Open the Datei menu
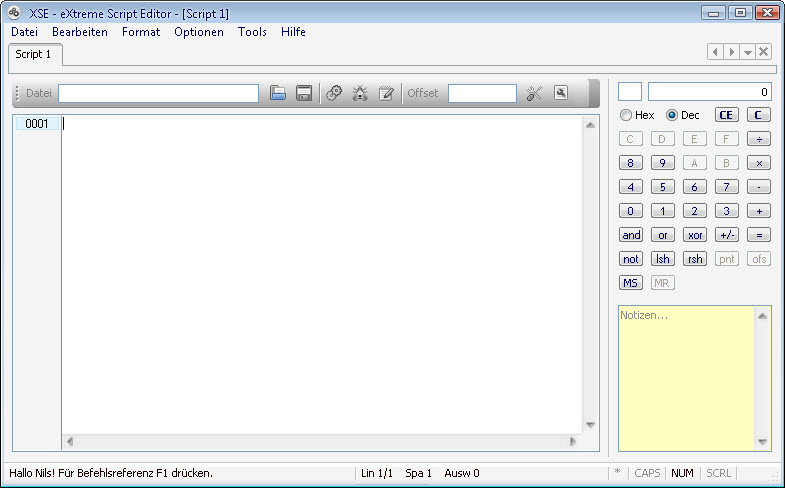This screenshot has width=785, height=488. point(25,32)
